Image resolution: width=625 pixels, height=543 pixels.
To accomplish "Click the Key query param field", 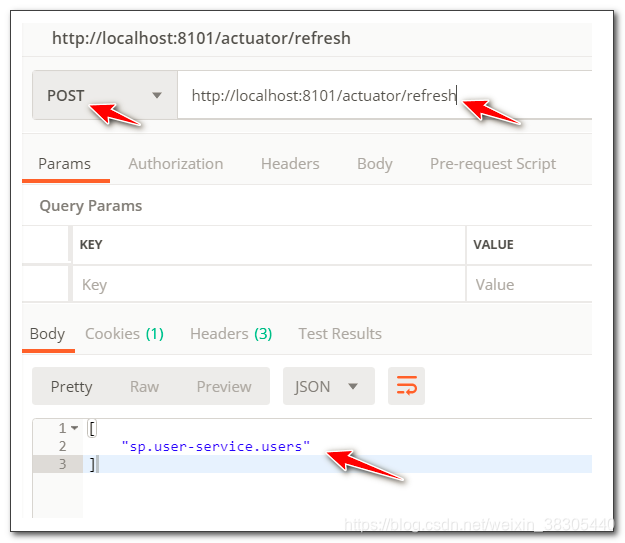I will [x=269, y=284].
